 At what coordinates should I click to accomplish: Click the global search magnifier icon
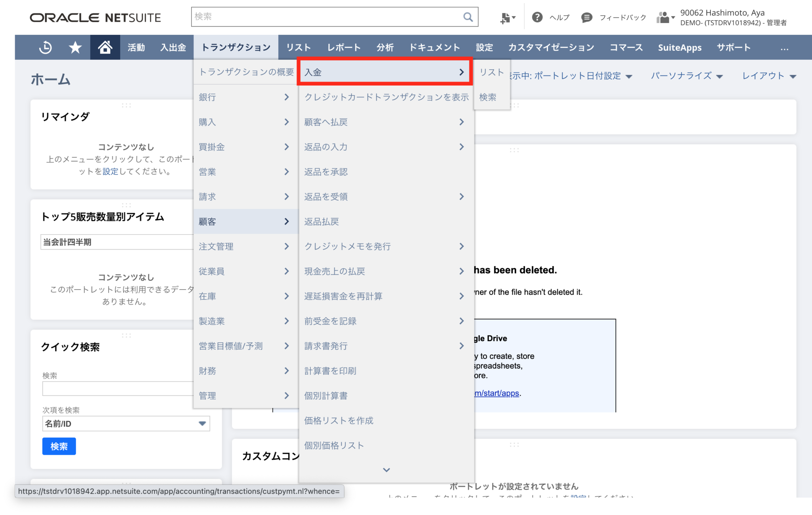(467, 17)
